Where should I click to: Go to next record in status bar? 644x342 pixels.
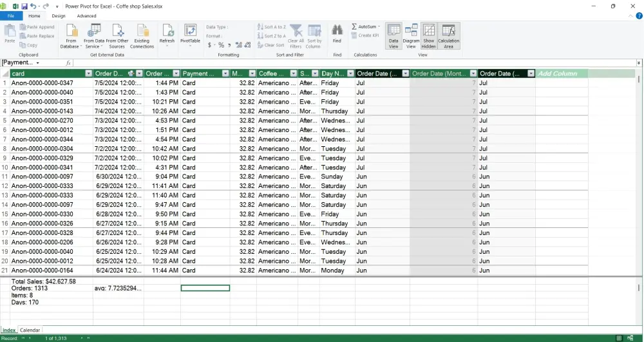point(82,338)
